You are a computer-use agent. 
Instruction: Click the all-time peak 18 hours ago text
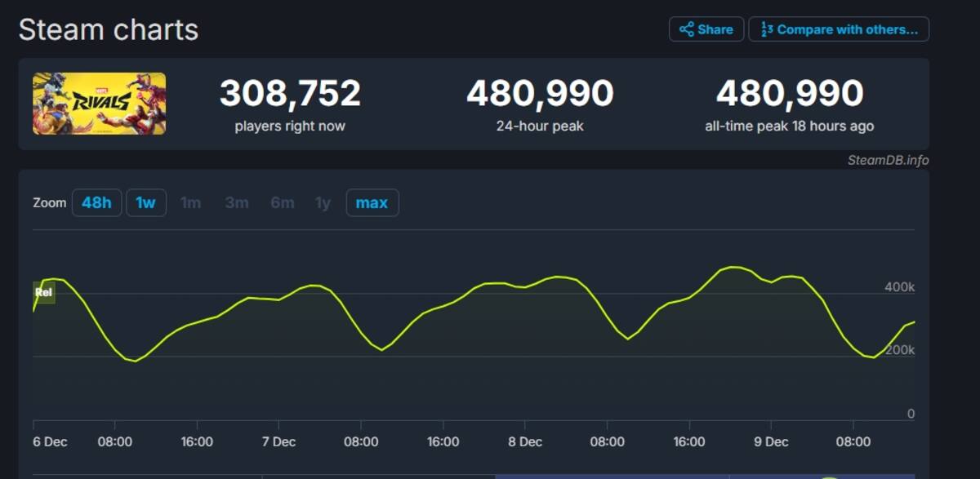tap(790, 126)
